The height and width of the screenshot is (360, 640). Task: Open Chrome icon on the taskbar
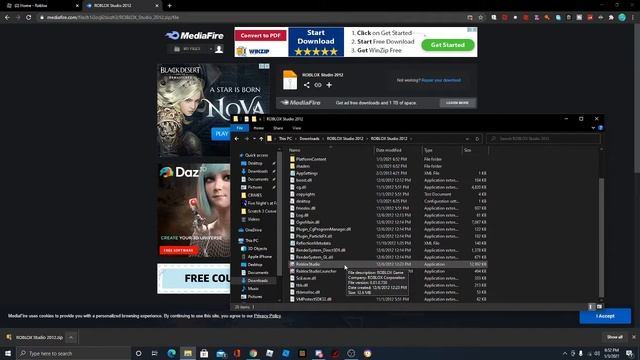[x=253, y=353]
